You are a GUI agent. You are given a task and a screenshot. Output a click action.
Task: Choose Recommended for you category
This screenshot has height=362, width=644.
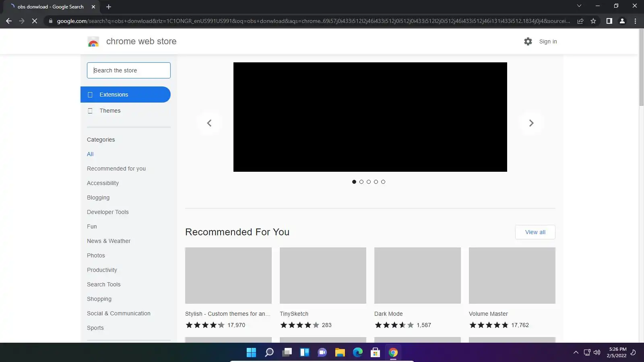116,169
